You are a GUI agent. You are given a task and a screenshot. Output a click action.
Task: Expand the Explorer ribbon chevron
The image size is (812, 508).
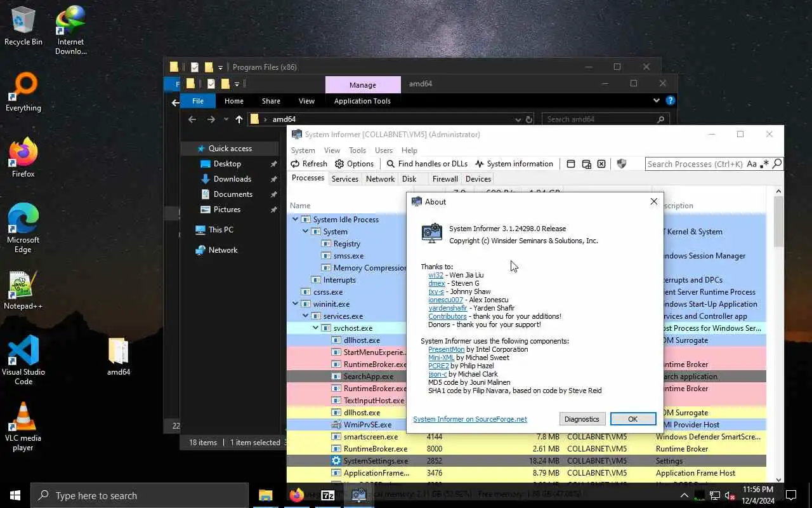click(x=657, y=100)
